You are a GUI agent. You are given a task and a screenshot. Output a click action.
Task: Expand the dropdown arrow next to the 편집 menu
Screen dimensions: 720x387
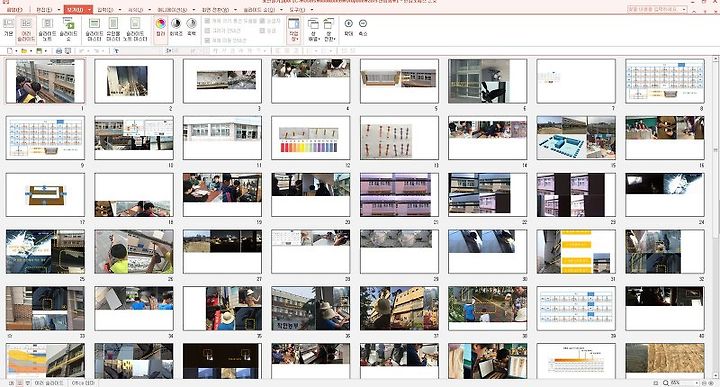click(x=59, y=10)
